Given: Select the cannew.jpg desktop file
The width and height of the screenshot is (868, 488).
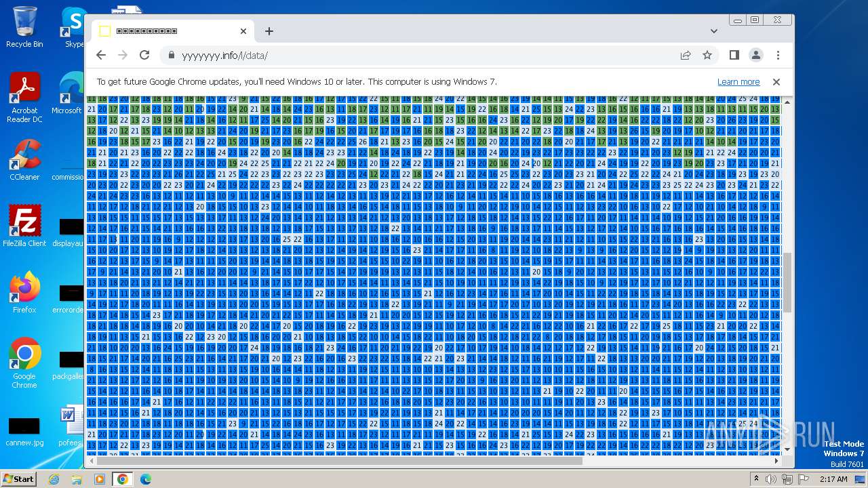Looking at the screenshot, I should click(x=24, y=431).
